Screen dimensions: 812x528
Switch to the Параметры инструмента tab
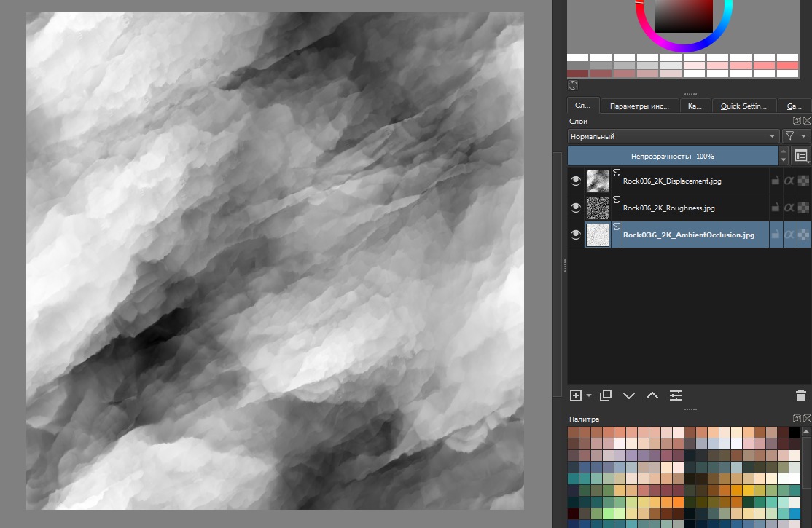coord(639,106)
